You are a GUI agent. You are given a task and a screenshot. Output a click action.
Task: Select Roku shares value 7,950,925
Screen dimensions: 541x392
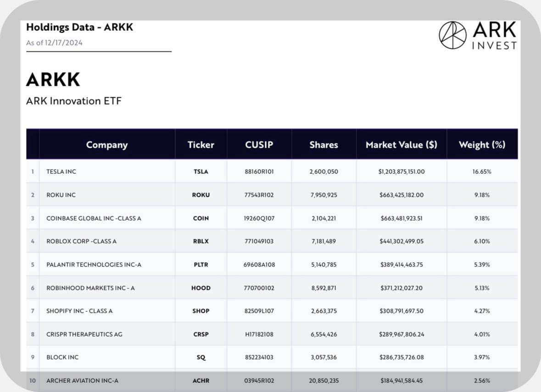[323, 195]
